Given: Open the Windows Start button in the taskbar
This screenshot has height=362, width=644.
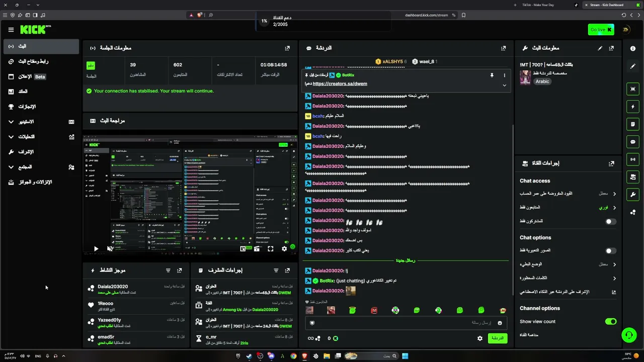Looking at the screenshot, I should point(405,356).
